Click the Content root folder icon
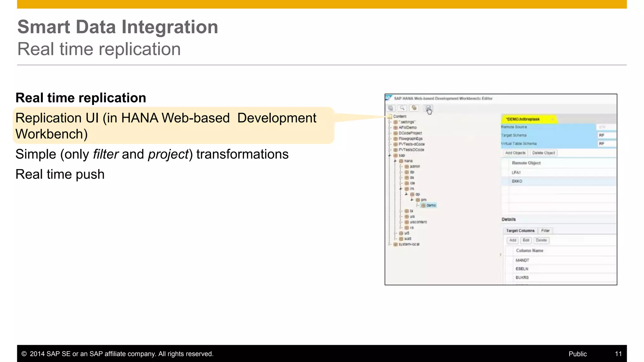Image resolution: width=644 pixels, height=362 pixels. coord(390,116)
